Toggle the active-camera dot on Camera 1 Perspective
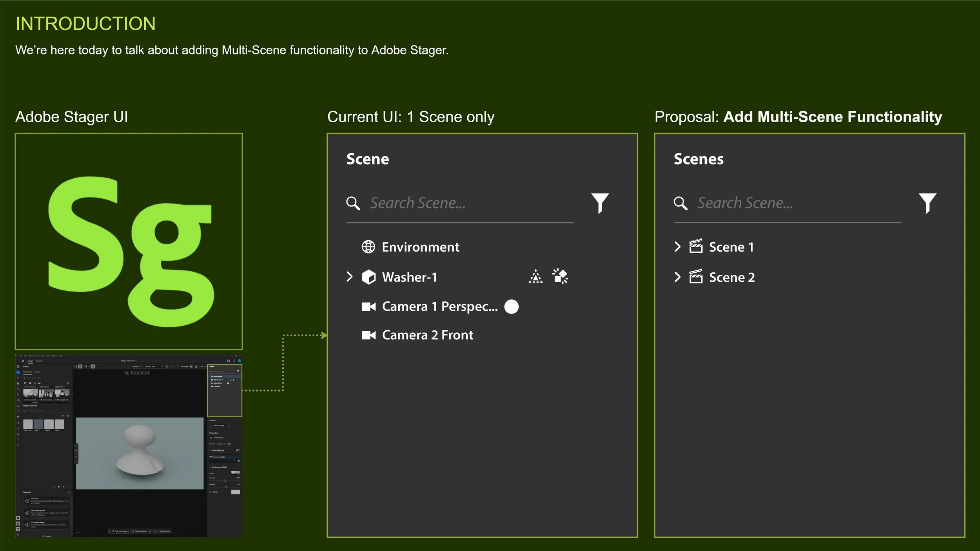Screen dimensions: 980x551 [511, 306]
